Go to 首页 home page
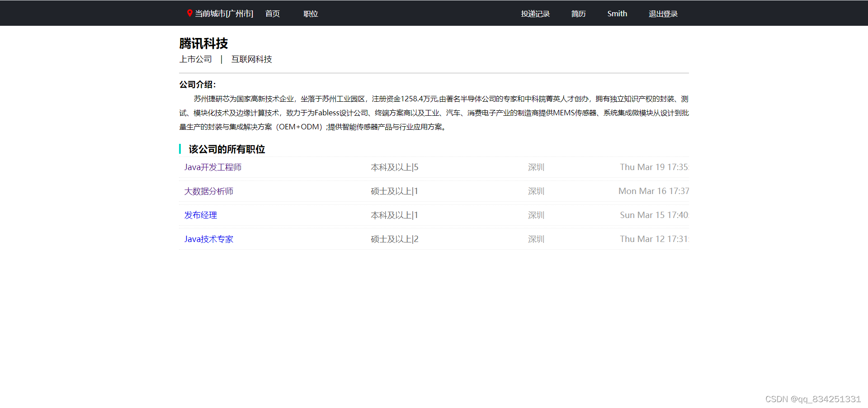Screen dimensions: 868x408 (x=273, y=14)
